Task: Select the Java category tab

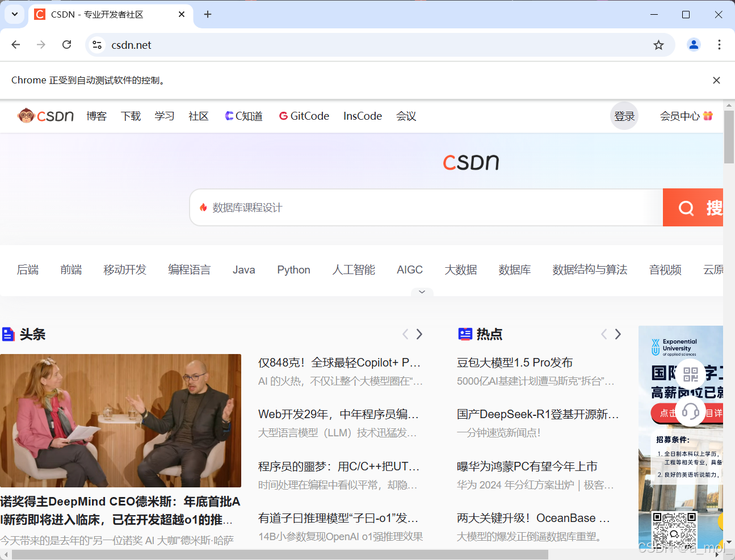Action: pos(244,270)
